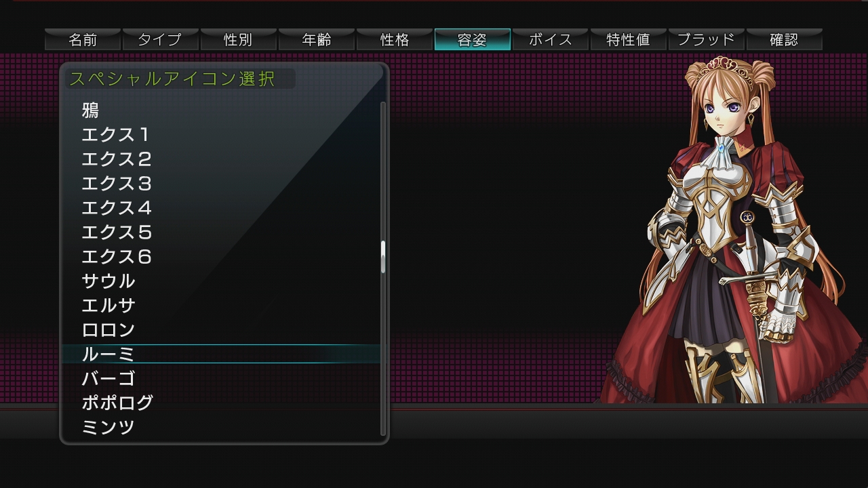The height and width of the screenshot is (488, 868).
Task: Select エクス6 from the list
Action: [117, 257]
